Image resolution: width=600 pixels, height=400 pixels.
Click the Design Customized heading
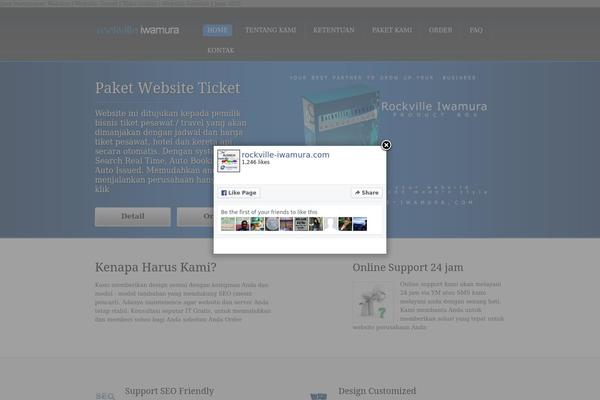pos(377,391)
